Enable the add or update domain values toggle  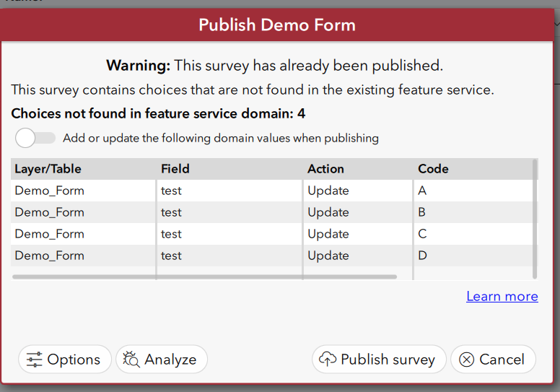[35, 138]
